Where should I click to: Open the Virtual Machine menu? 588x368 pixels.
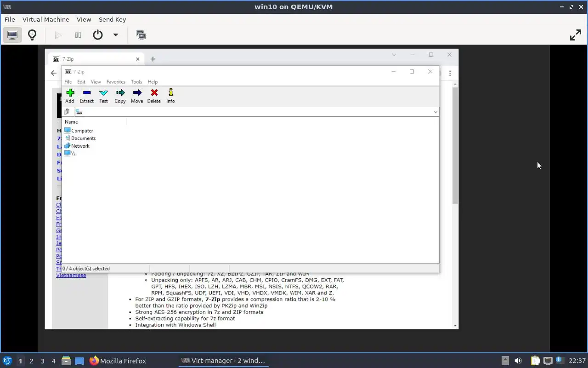click(46, 19)
